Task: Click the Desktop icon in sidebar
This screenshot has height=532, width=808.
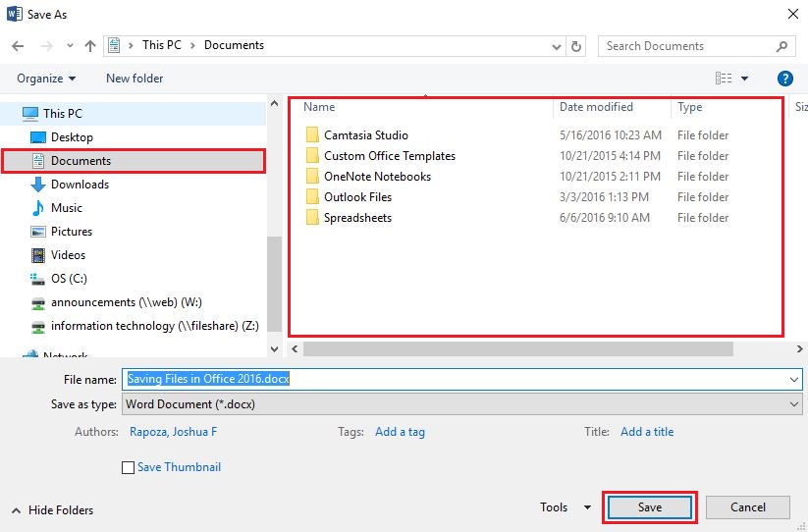Action: tap(38, 137)
